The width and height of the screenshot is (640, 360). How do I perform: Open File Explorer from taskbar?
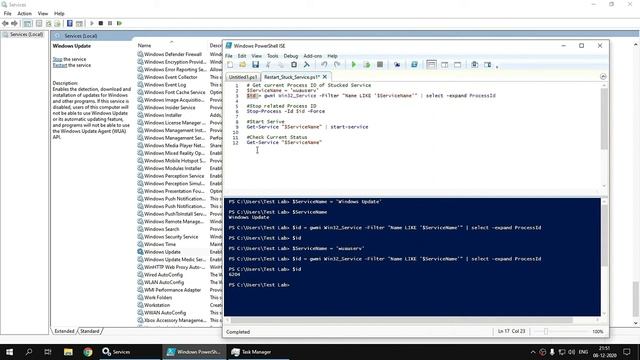(68, 352)
